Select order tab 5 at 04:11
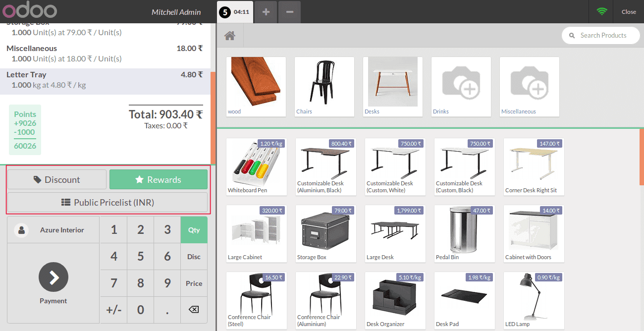 coord(235,12)
